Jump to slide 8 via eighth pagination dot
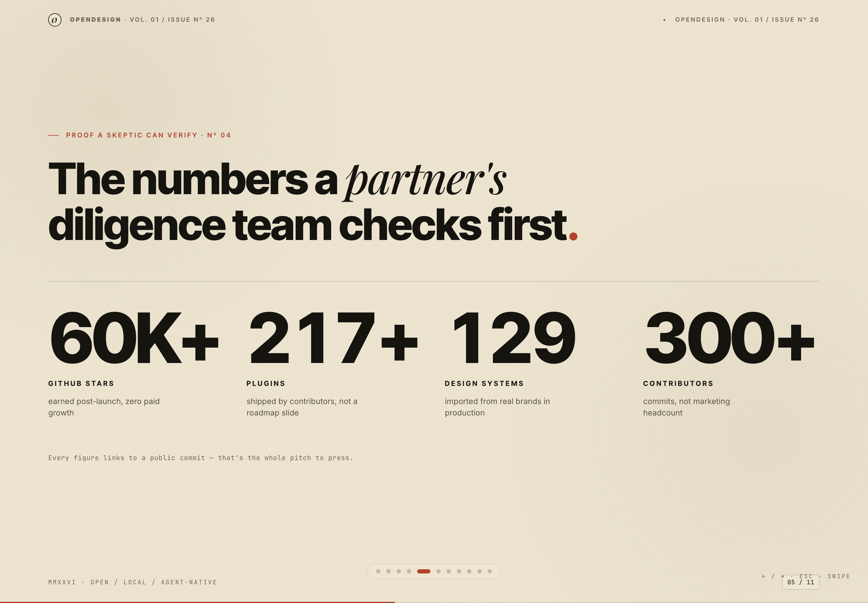868x603 pixels. 459,571
